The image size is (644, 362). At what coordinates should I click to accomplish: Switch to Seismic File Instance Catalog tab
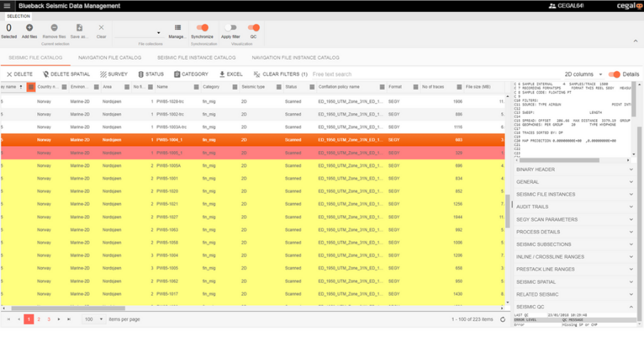pyautogui.click(x=197, y=58)
